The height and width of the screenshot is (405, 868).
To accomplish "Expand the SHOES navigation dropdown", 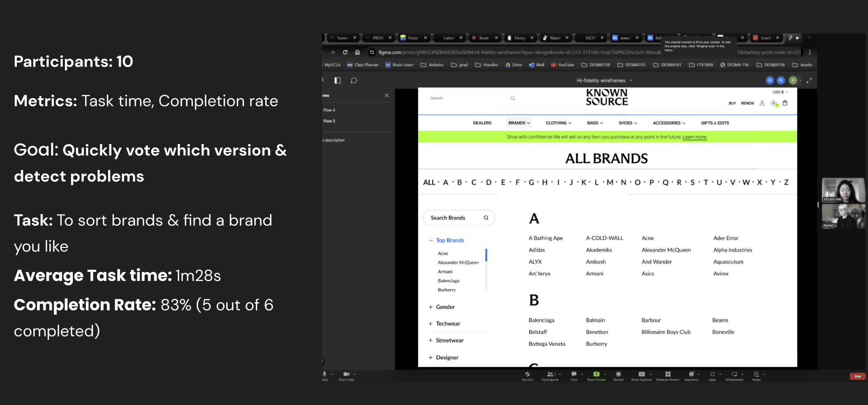I will pos(628,123).
